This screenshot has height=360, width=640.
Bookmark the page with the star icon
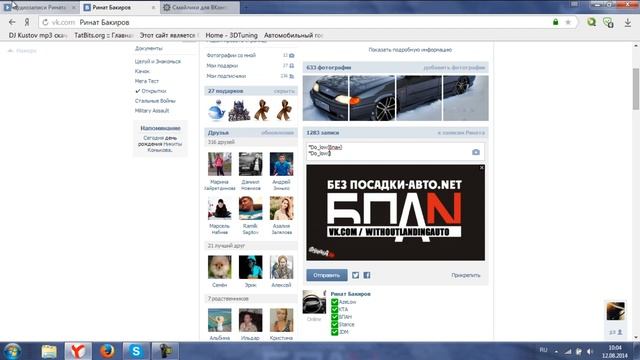pos(568,22)
